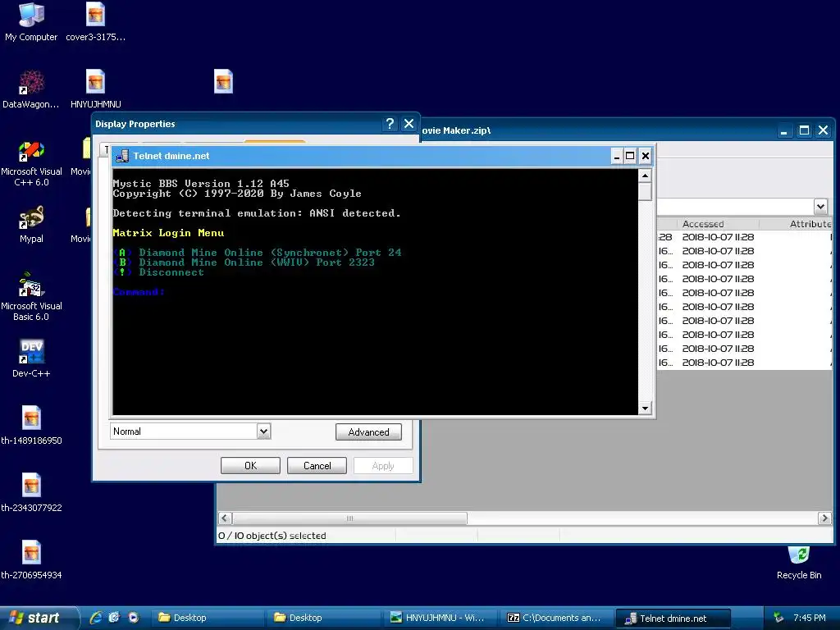Click the Telnet vertical scrollbar thumb
Screen dimensions: 840x630
645,191
